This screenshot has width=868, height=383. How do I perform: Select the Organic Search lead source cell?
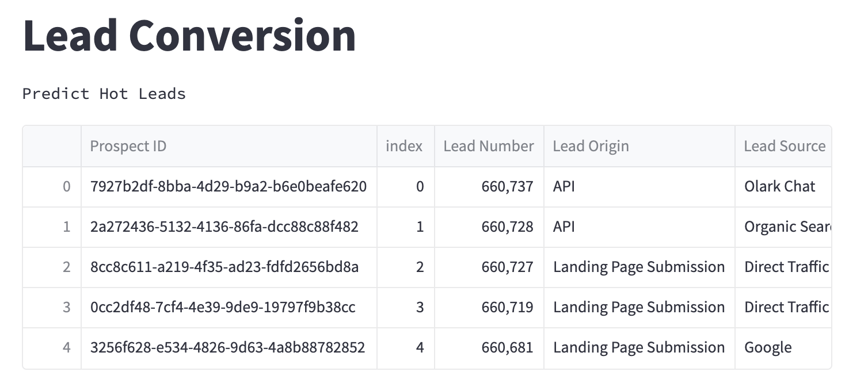tap(783, 227)
